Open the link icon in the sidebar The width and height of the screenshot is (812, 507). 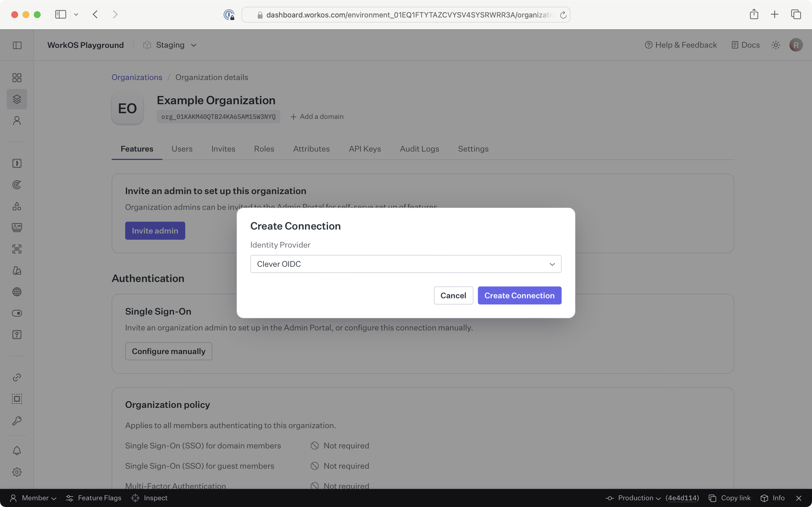(17, 377)
